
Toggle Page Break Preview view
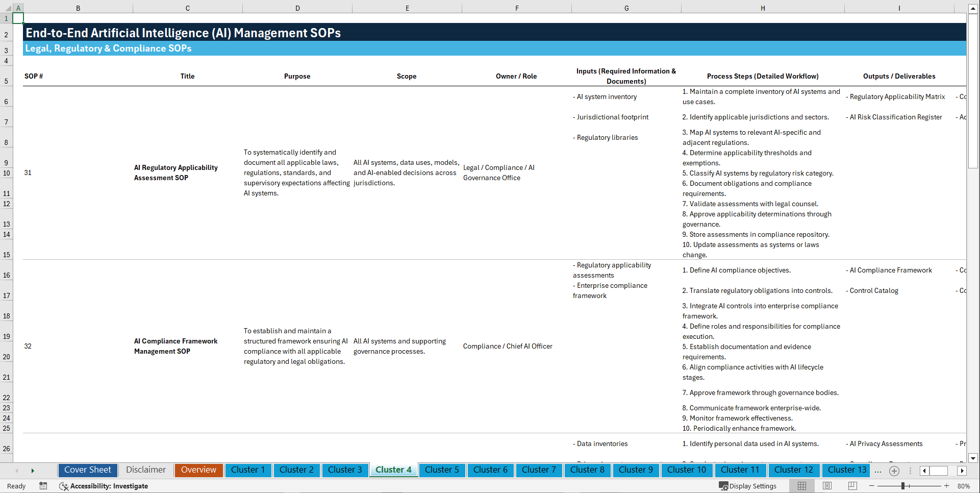852,486
